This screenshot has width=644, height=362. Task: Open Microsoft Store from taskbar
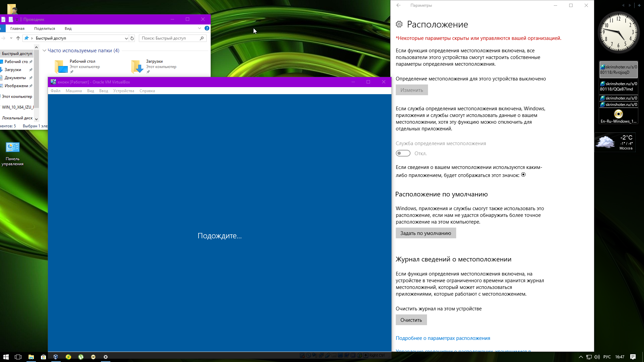43,357
